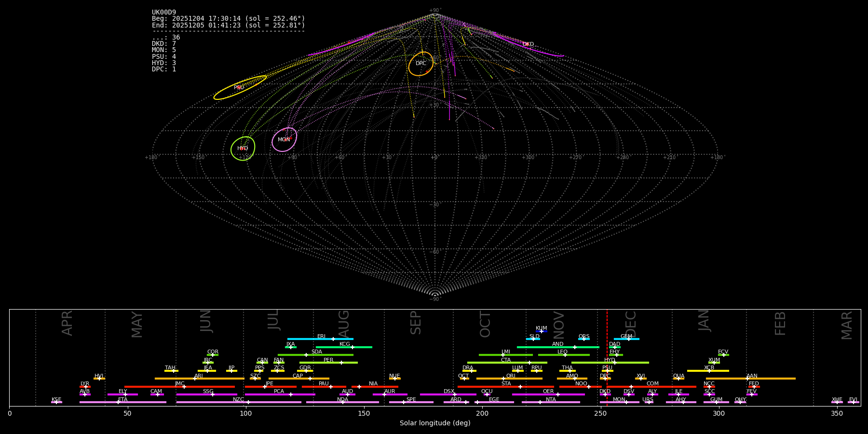Viewport: 868px width, 434px height.
Task: Select the NZC shower bar in timeline
Action: click(238, 402)
